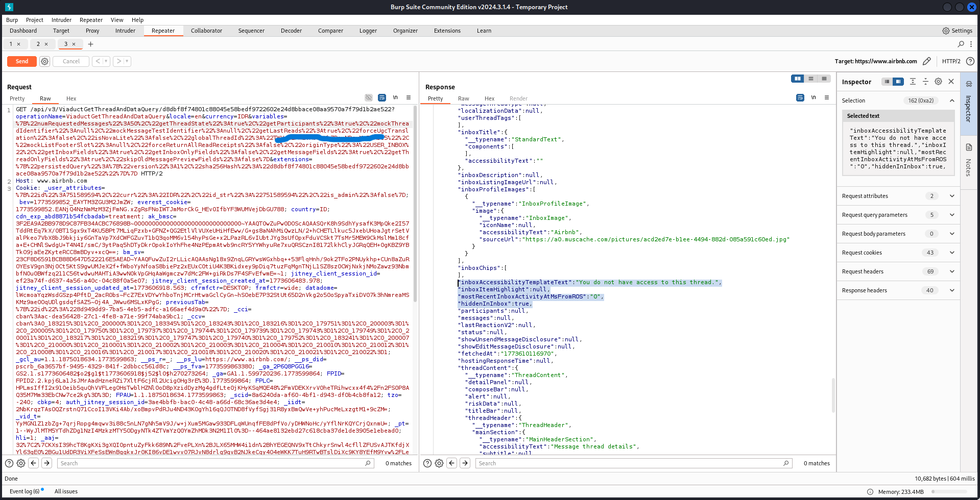Click the pencil icon to edit the Target URL
The width and height of the screenshot is (980, 500).
(927, 61)
